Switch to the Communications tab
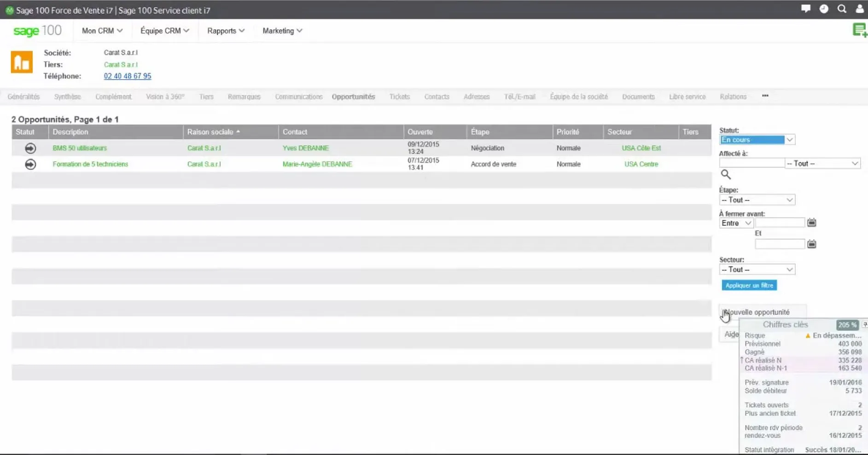This screenshot has width=868, height=455. (299, 97)
